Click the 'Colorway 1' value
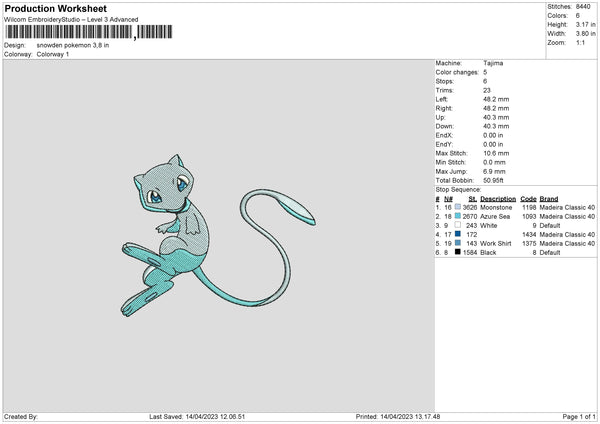 [53, 54]
